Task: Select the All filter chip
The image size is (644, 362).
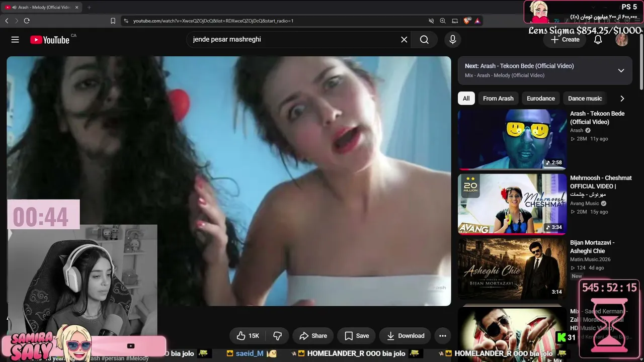Action: click(466, 99)
